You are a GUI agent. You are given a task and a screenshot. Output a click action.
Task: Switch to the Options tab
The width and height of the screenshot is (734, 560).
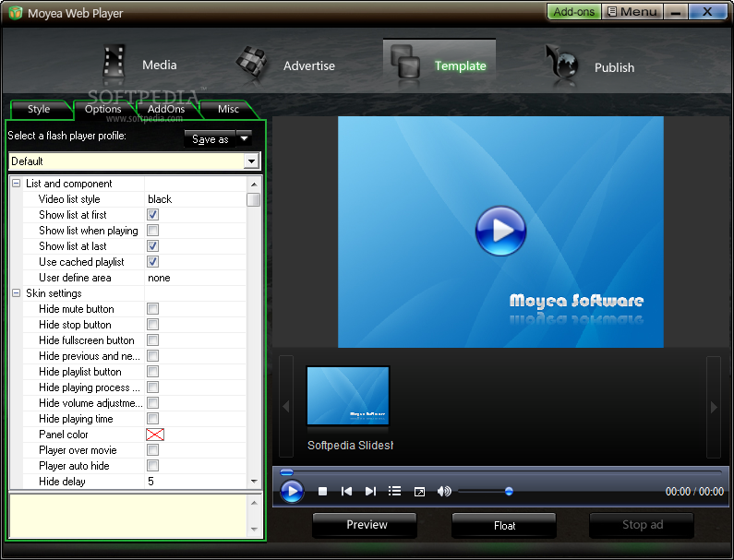(103, 109)
